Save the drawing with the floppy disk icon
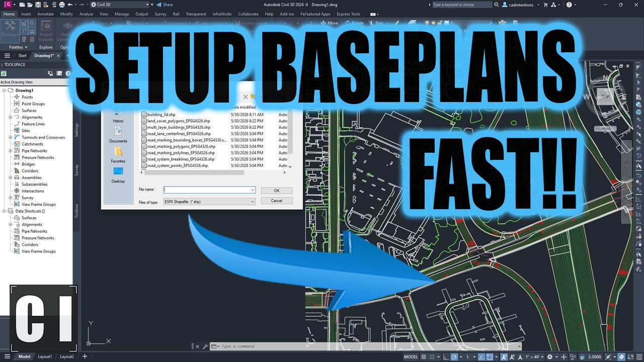The width and height of the screenshot is (644, 362). click(38, 5)
